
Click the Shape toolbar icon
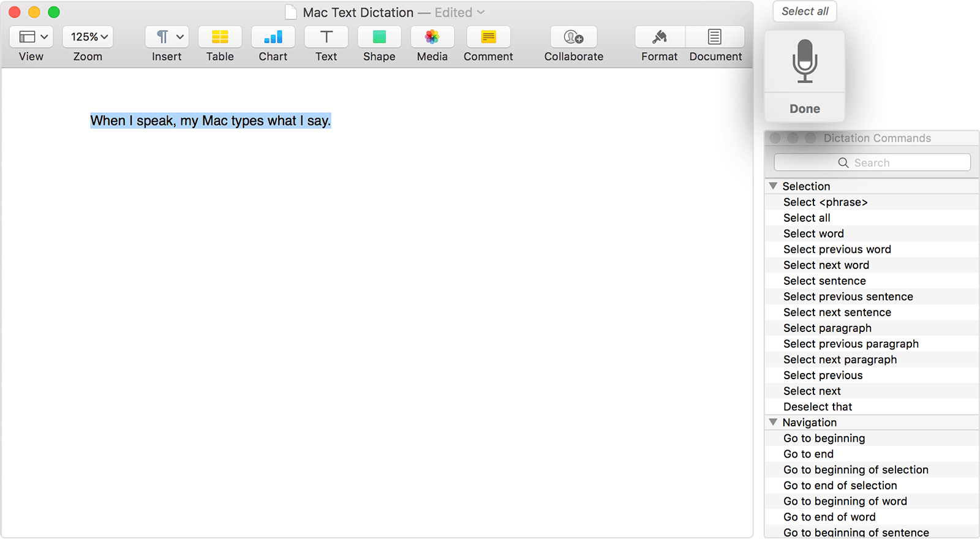[379, 37]
